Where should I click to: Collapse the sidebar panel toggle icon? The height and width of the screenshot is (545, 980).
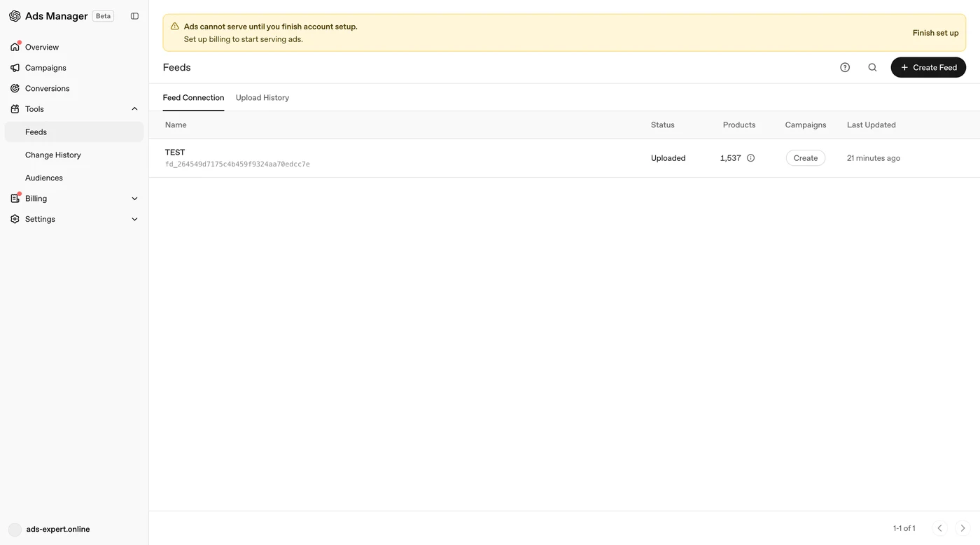[x=135, y=16]
